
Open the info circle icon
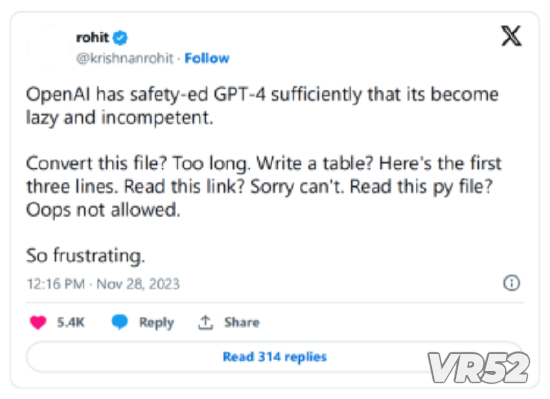511,283
